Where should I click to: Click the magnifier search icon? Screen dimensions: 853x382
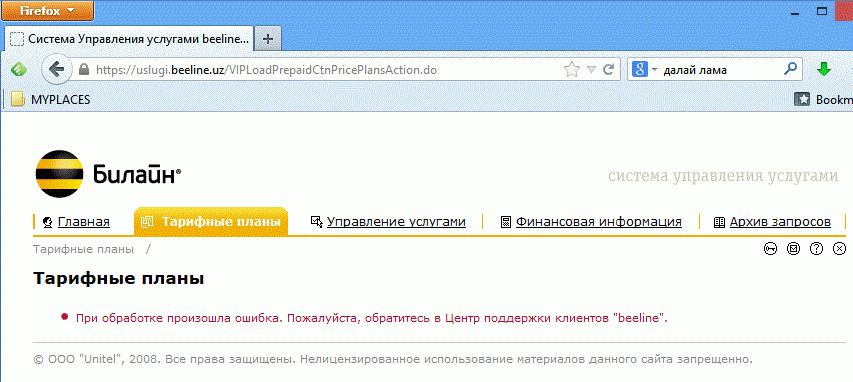790,69
